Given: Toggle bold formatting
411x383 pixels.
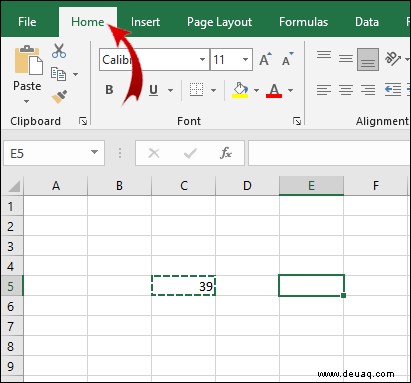Looking at the screenshot, I should pos(109,90).
